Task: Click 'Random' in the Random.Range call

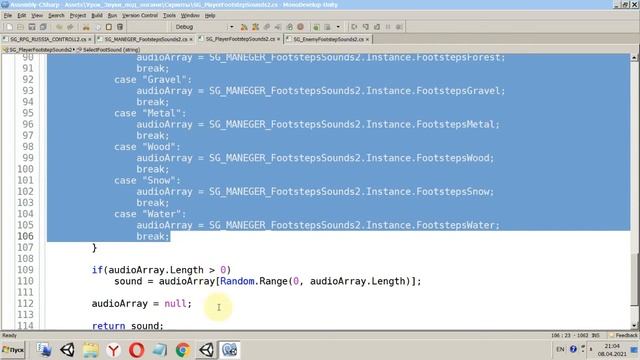Action: (x=237, y=281)
